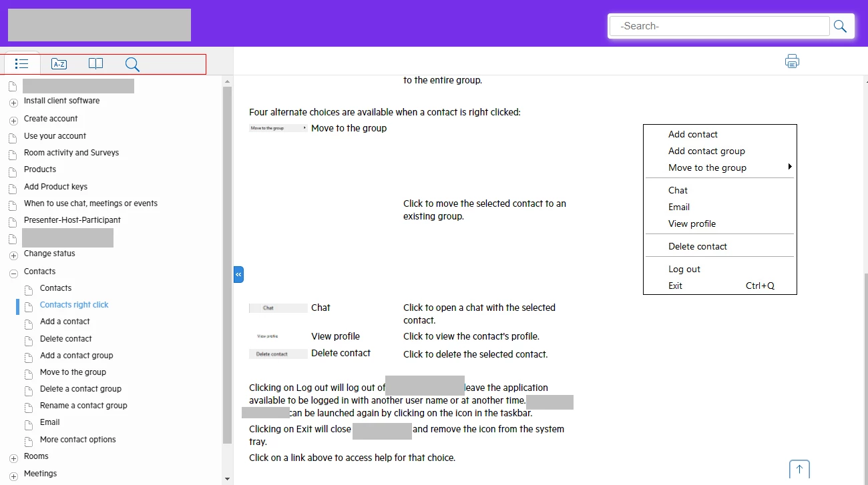This screenshot has height=485, width=868.
Task: Click the sidebar scrollbar down arrow
Action: coord(227,479)
